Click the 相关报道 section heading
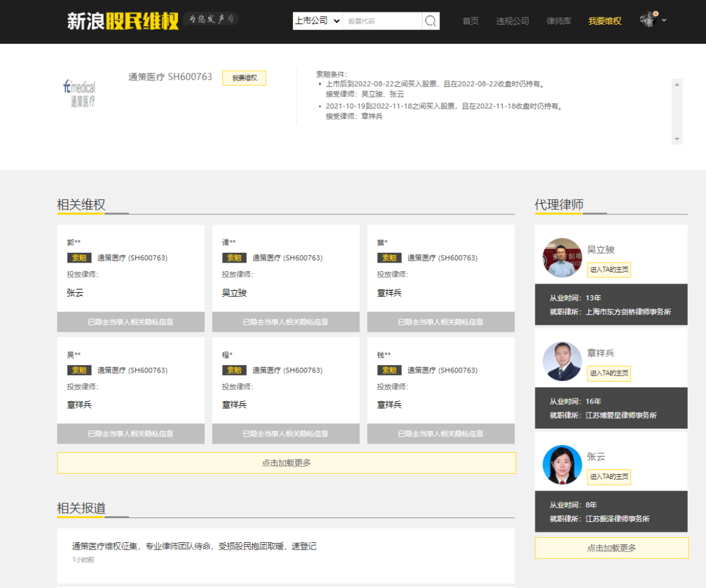706x588 pixels. (x=82, y=508)
